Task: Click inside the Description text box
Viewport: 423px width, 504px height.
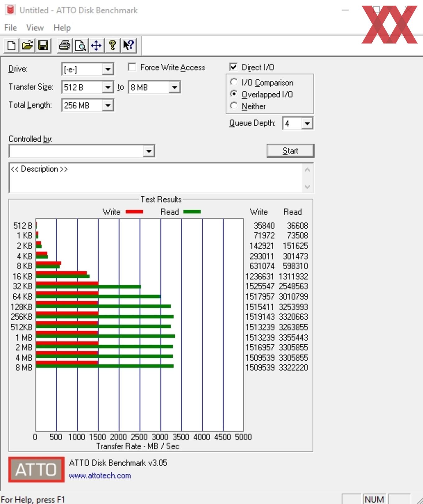Action: (156, 178)
